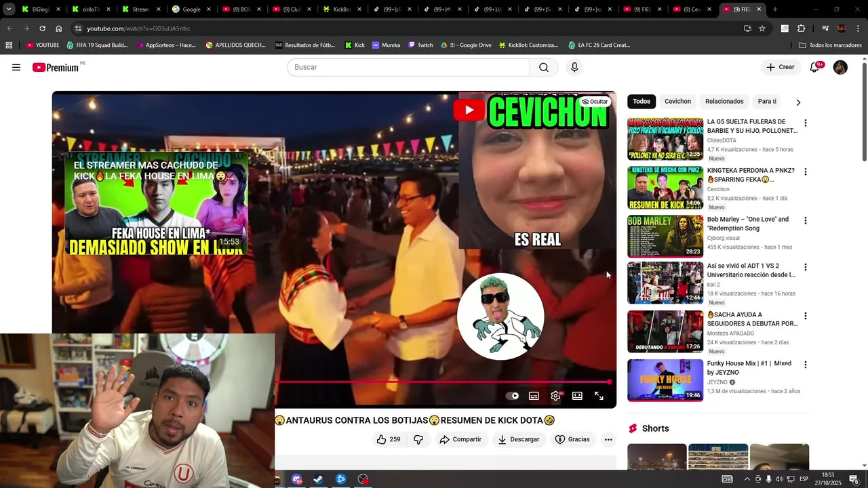Click taskbar volume speaker icon
This screenshot has width=868, height=488.
[x=779, y=479]
